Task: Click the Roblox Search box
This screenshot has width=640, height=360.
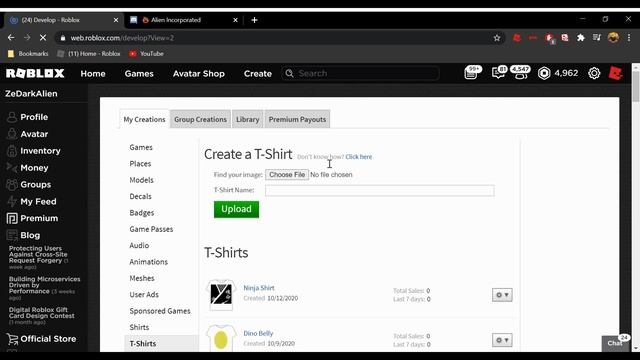Action: point(360,73)
